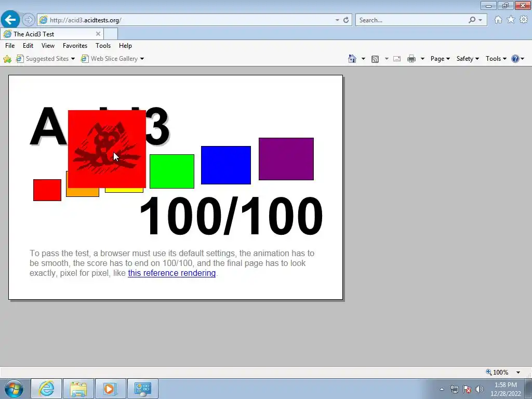Click the Control Panel taskbar icon
The image size is (532, 399).
pyautogui.click(x=142, y=389)
